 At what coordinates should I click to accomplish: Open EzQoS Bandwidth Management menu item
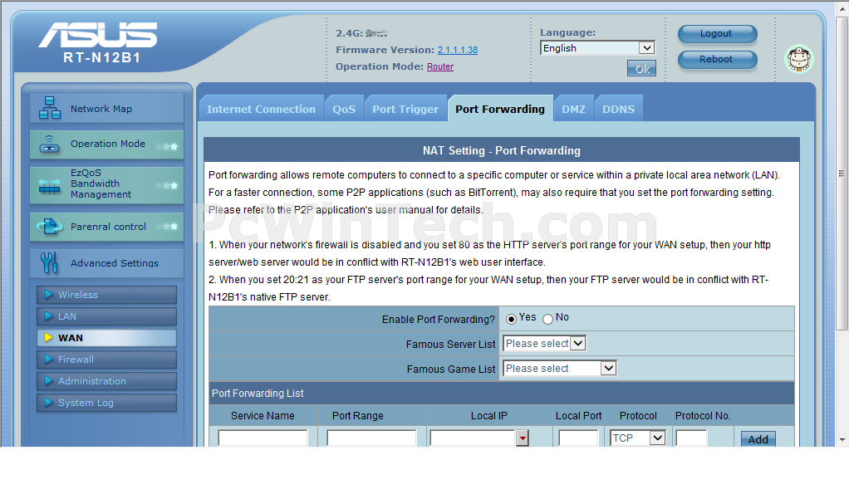pos(106,184)
